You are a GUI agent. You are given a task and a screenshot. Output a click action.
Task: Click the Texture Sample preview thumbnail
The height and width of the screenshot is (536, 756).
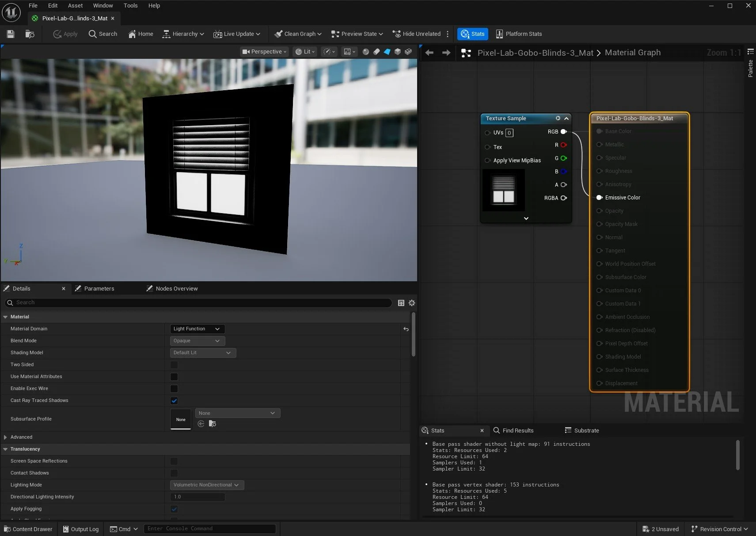click(503, 190)
